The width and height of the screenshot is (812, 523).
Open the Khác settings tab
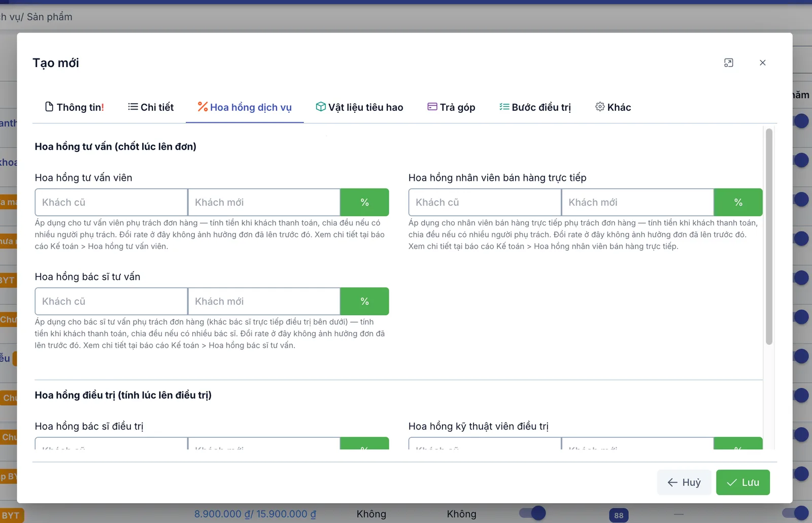(x=613, y=107)
